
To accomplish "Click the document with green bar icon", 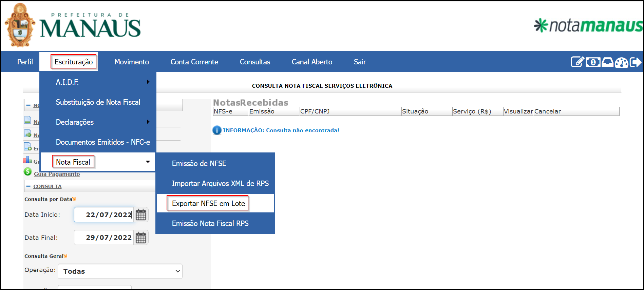I will pyautogui.click(x=28, y=120).
